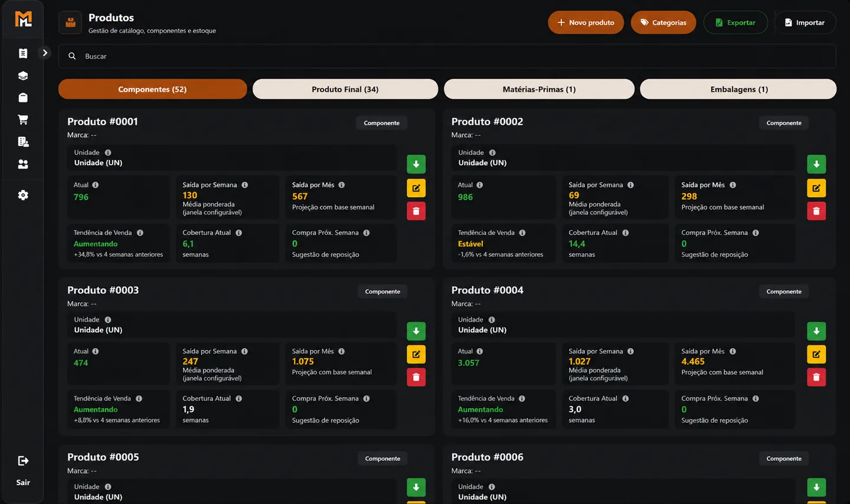Click the Buscar search field

[447, 56]
